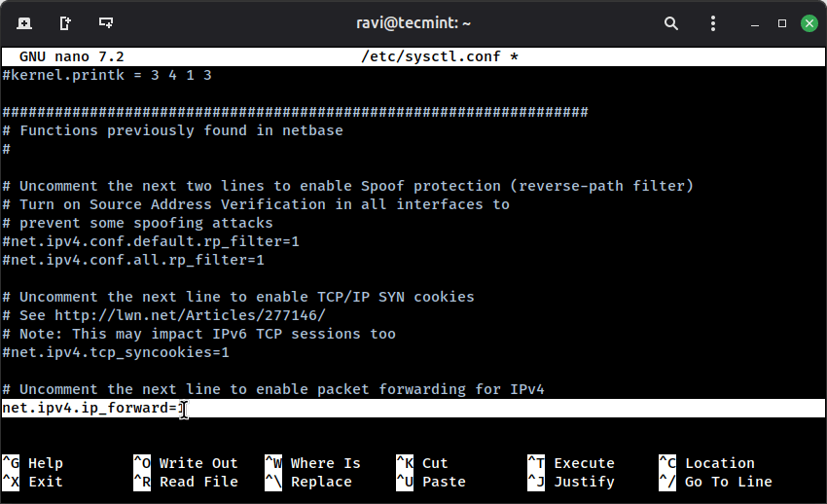Close the terminal with green X button
Screen dimensions: 827x504
coord(809,22)
